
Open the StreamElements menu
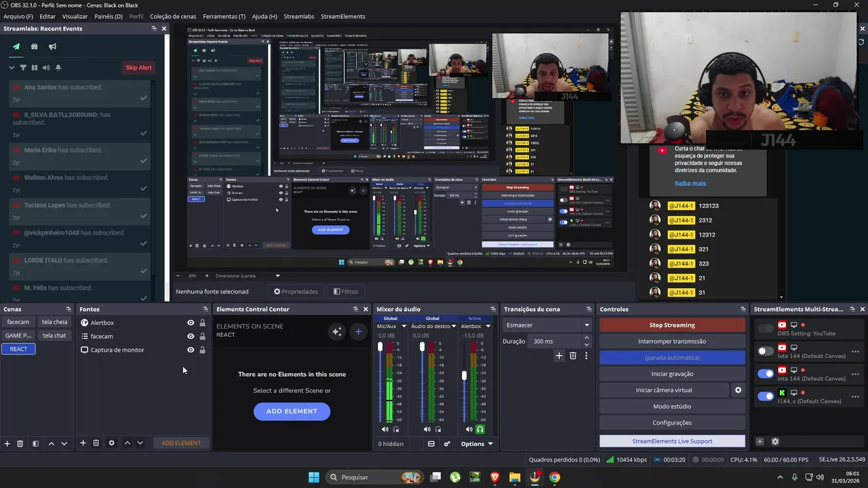pyautogui.click(x=342, y=16)
